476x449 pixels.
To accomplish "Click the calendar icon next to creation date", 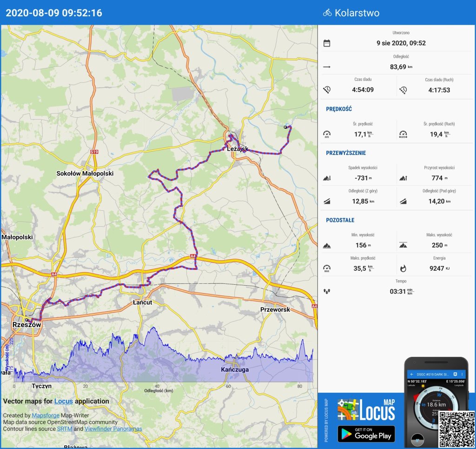I will click(327, 43).
